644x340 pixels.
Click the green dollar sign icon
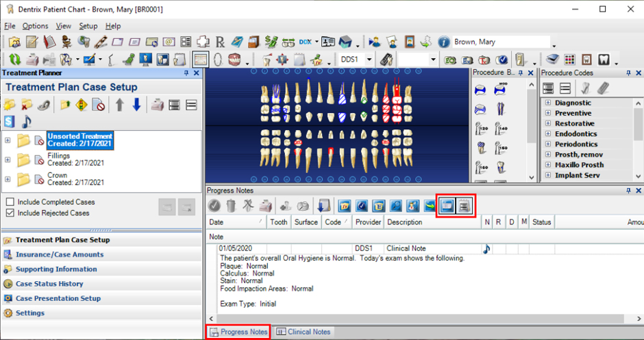(x=271, y=42)
